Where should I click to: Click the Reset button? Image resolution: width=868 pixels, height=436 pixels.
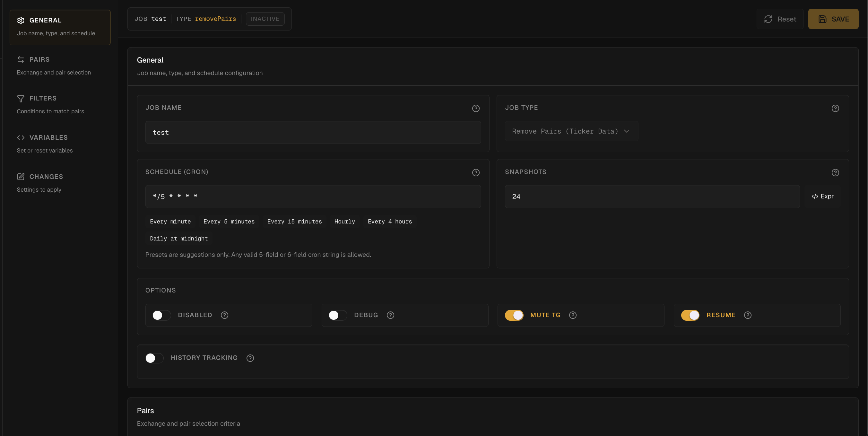[x=780, y=19]
